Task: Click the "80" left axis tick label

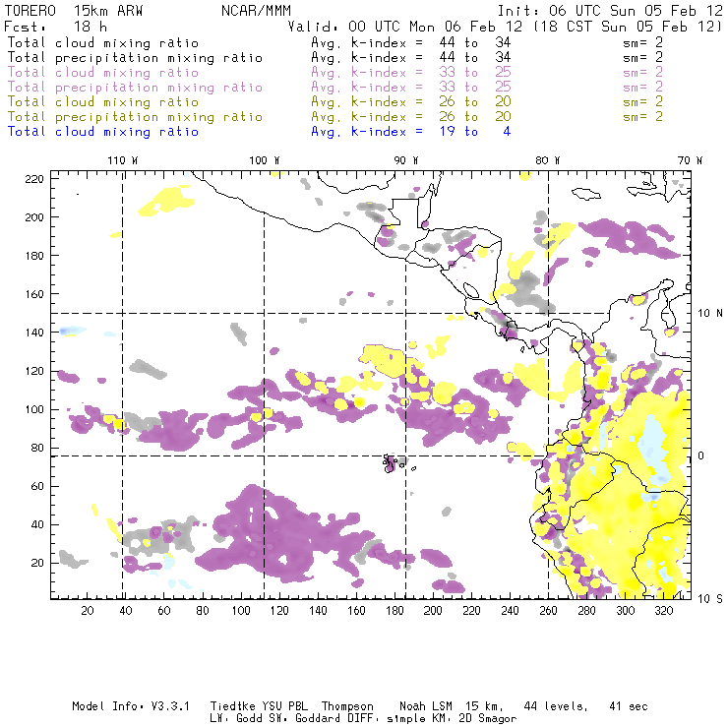Action: tap(37, 448)
